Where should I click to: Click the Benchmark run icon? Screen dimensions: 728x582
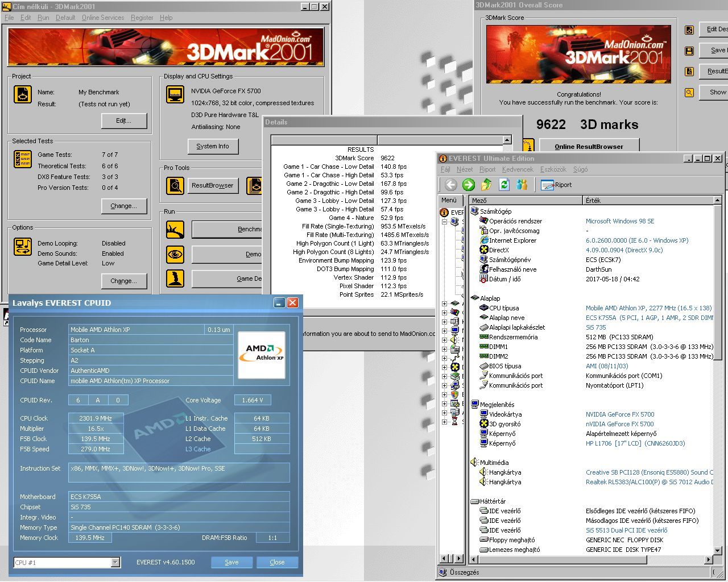tap(175, 230)
